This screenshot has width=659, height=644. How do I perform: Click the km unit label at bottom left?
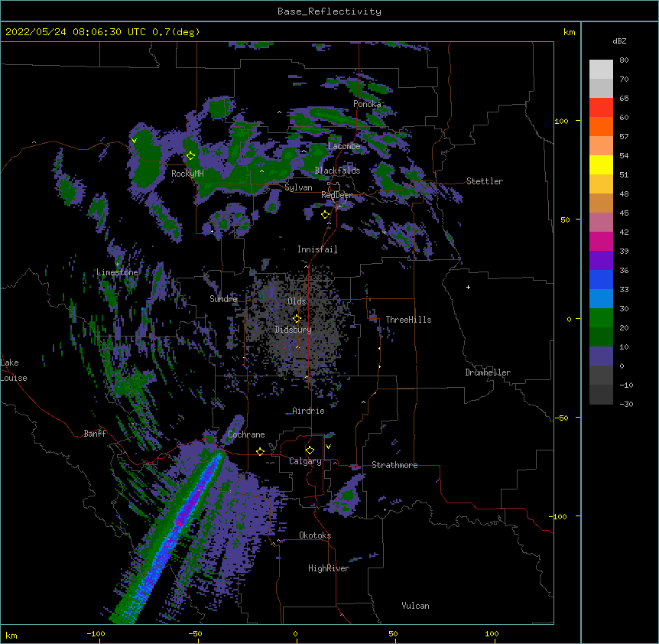[11, 636]
